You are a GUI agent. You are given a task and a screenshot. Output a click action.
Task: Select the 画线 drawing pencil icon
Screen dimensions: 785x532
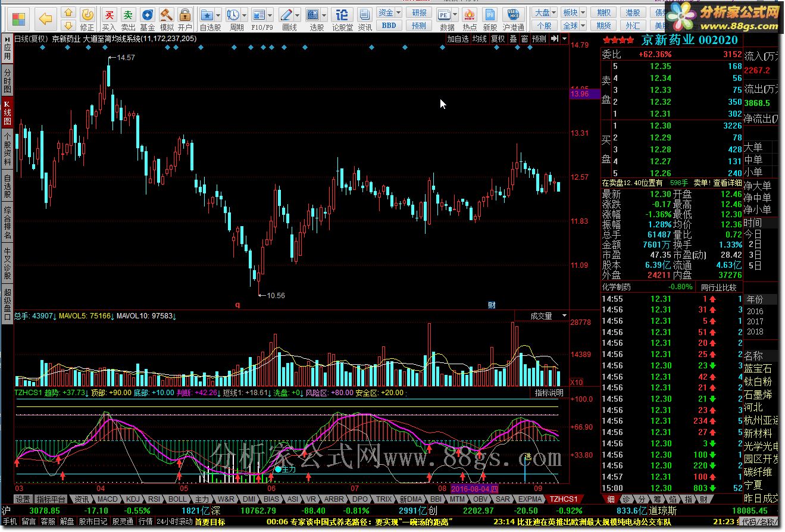(x=286, y=15)
